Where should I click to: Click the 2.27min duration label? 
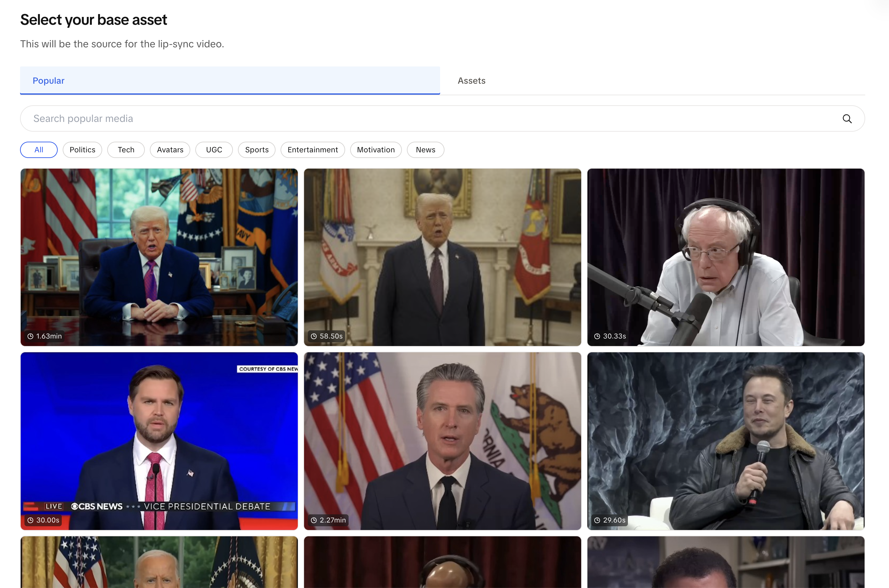point(328,520)
